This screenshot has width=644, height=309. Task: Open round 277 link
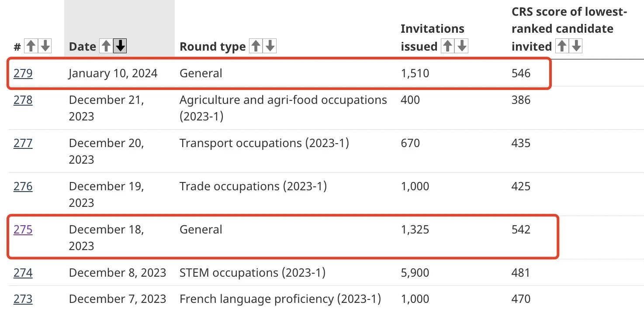(23, 143)
